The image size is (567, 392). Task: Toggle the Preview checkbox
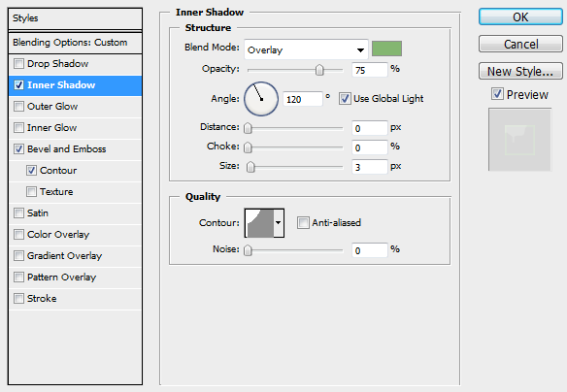[497, 94]
